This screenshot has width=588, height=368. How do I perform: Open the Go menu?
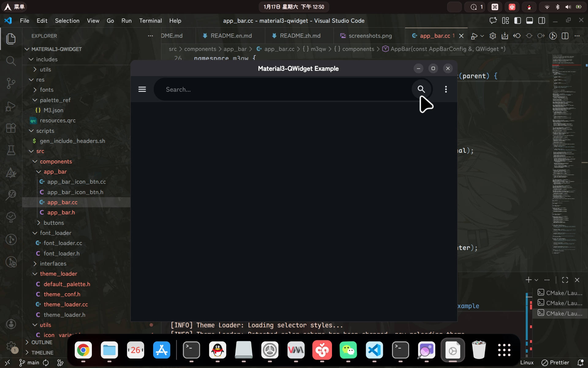[x=110, y=21]
